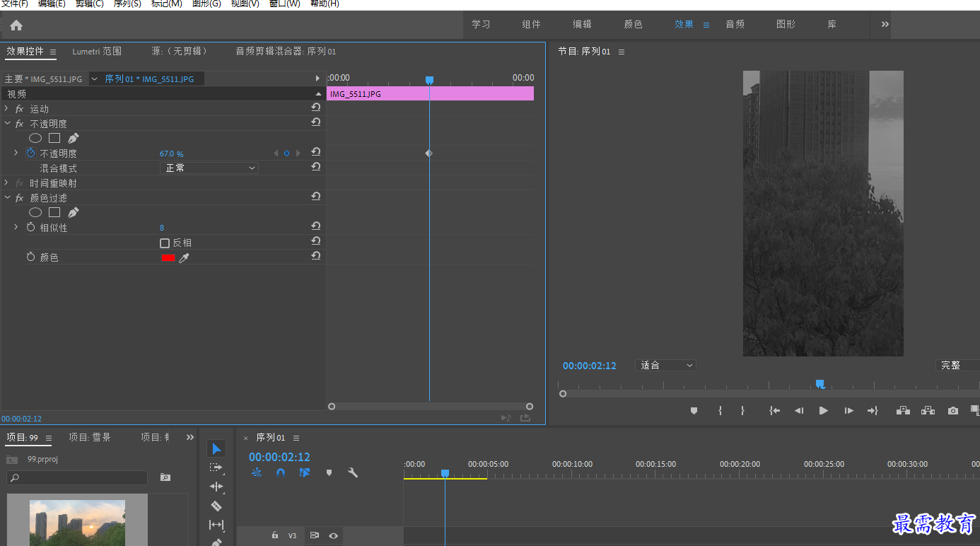Collapse the 颜色过滤 effect group
The width and height of the screenshot is (980, 546).
pyautogui.click(x=6, y=198)
